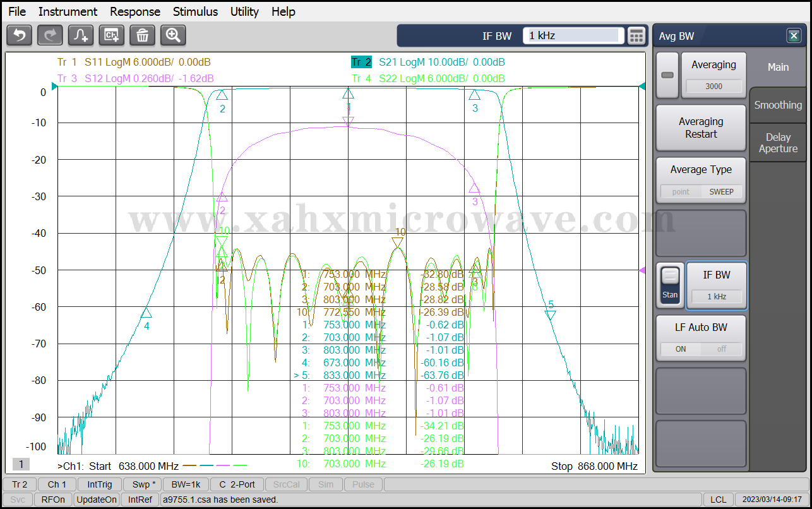Click the Redo arrow icon
Image resolution: width=812 pixels, height=509 pixels.
pyautogui.click(x=50, y=35)
